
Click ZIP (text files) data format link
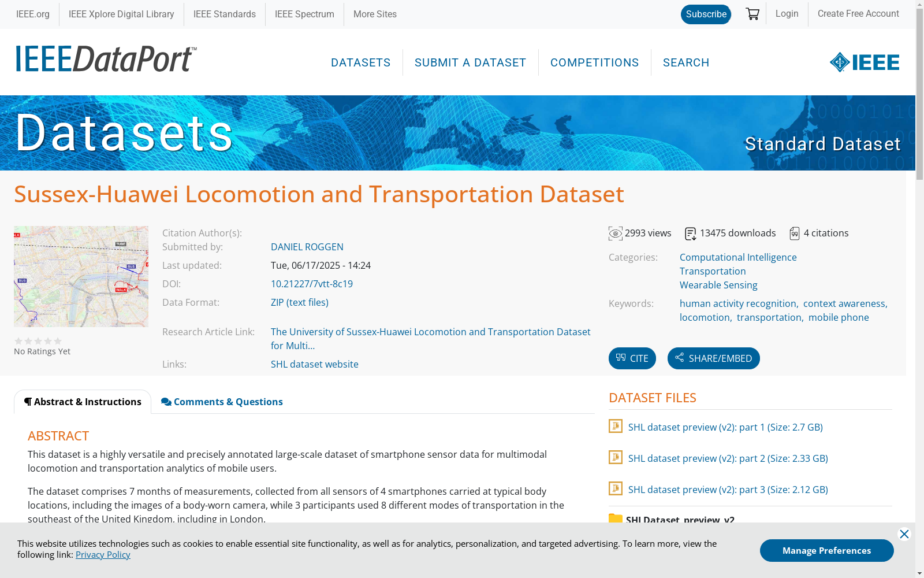[x=300, y=302]
